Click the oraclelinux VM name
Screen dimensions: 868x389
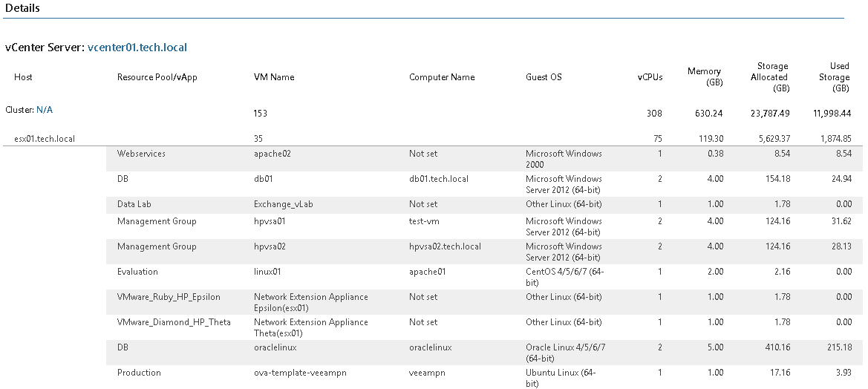pyautogui.click(x=276, y=347)
